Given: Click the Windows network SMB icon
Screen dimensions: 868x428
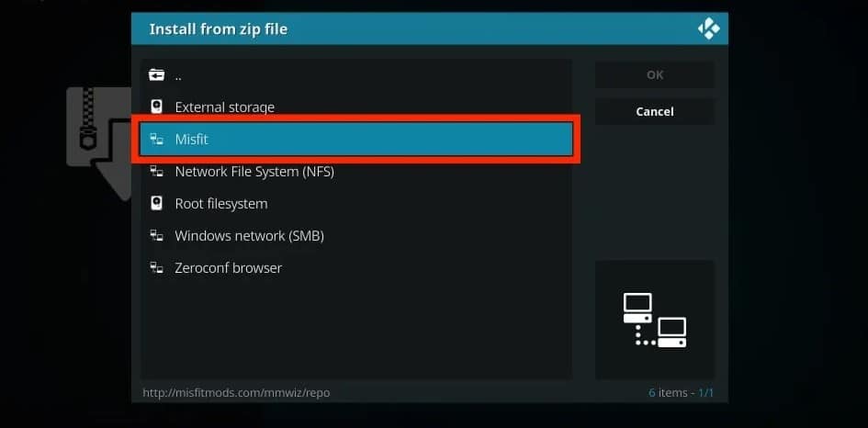Looking at the screenshot, I should (x=157, y=236).
